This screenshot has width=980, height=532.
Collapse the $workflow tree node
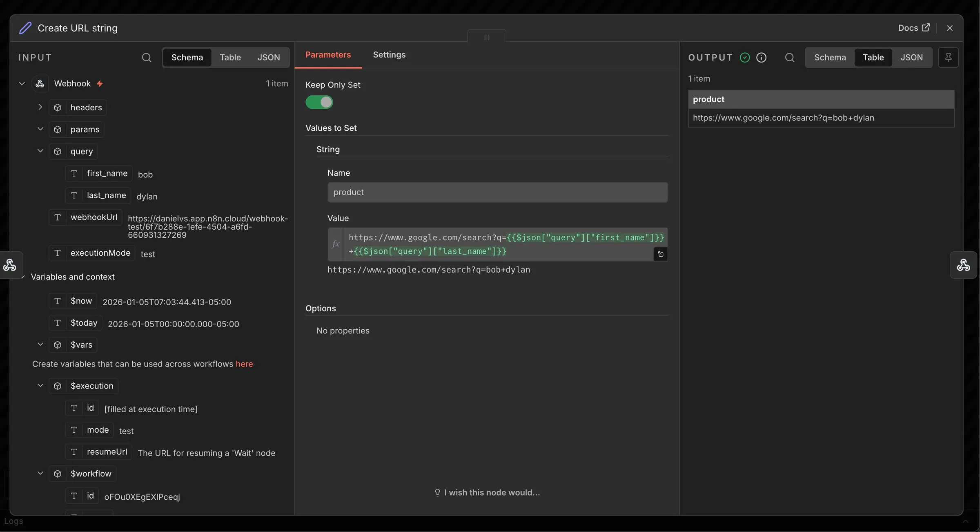pos(40,473)
